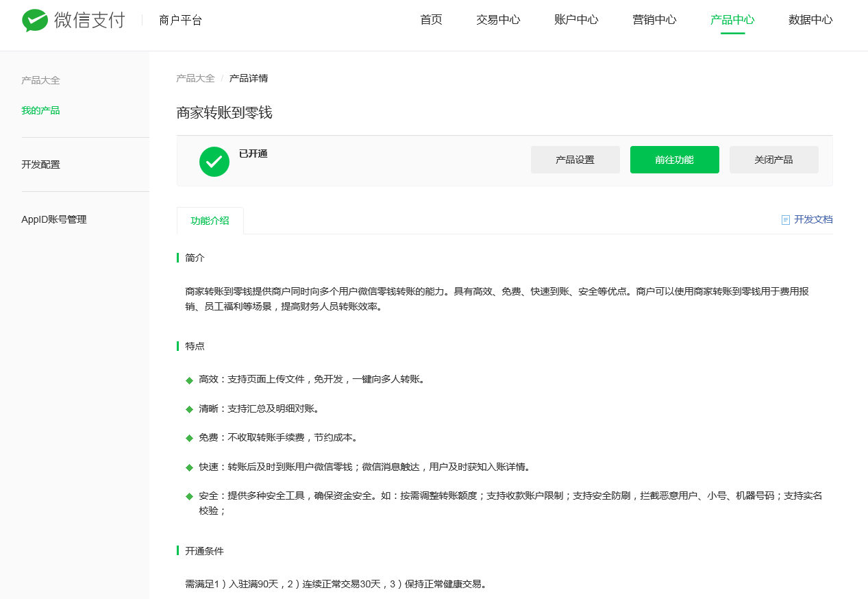Click the 关闭产品 button
Screen dimensions: 868x599
(774, 160)
